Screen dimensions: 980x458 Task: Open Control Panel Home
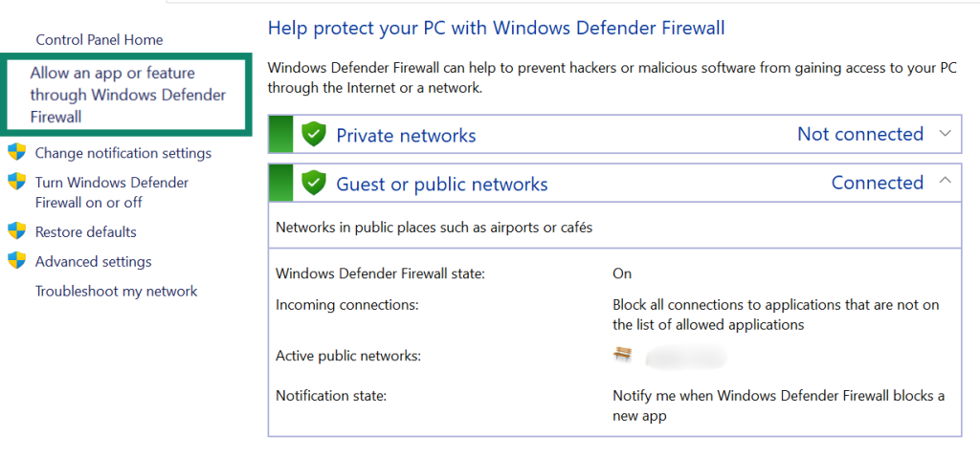100,40
